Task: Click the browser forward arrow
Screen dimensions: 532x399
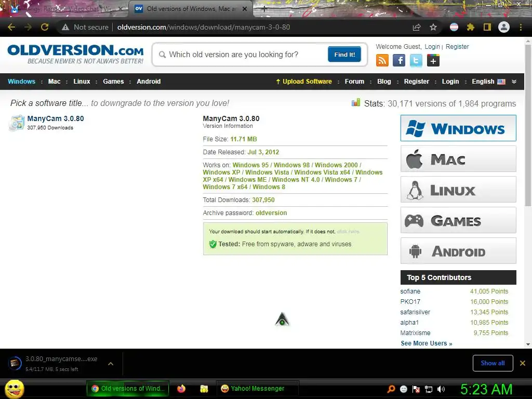Action: [28, 27]
